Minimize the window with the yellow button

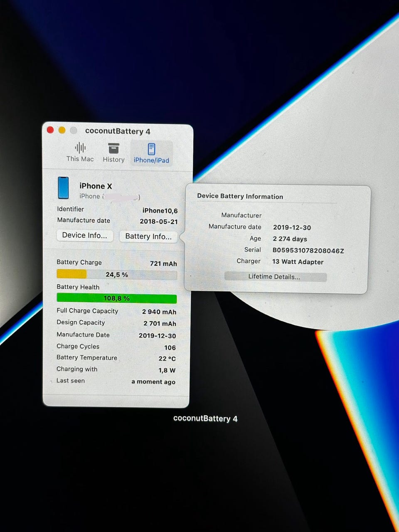62,130
